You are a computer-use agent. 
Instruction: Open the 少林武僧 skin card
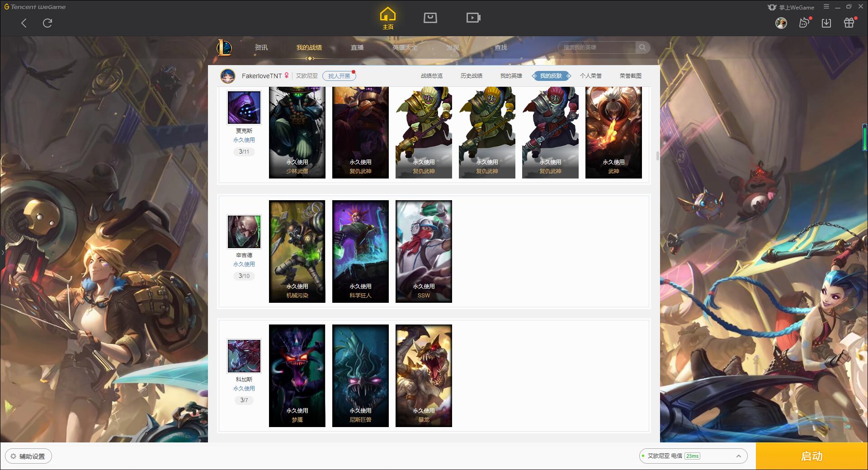[x=297, y=133]
